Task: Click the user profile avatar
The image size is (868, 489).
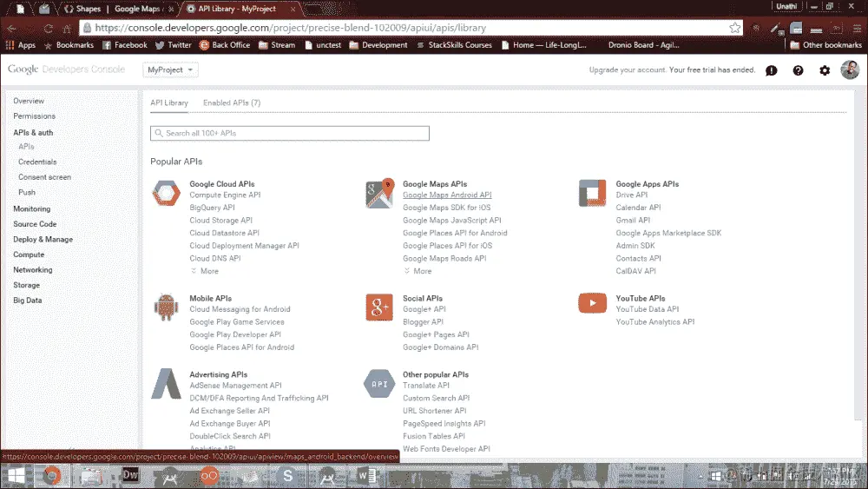Action: point(850,69)
